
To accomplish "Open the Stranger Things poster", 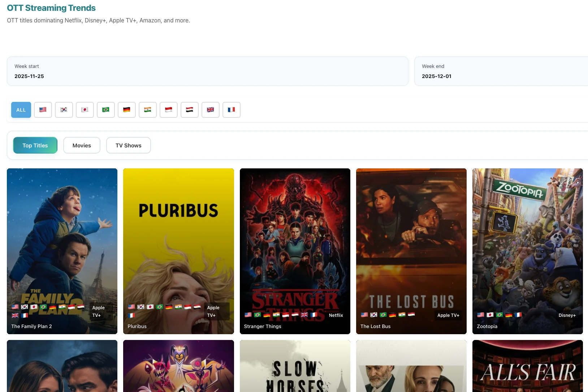I will [x=295, y=251].
